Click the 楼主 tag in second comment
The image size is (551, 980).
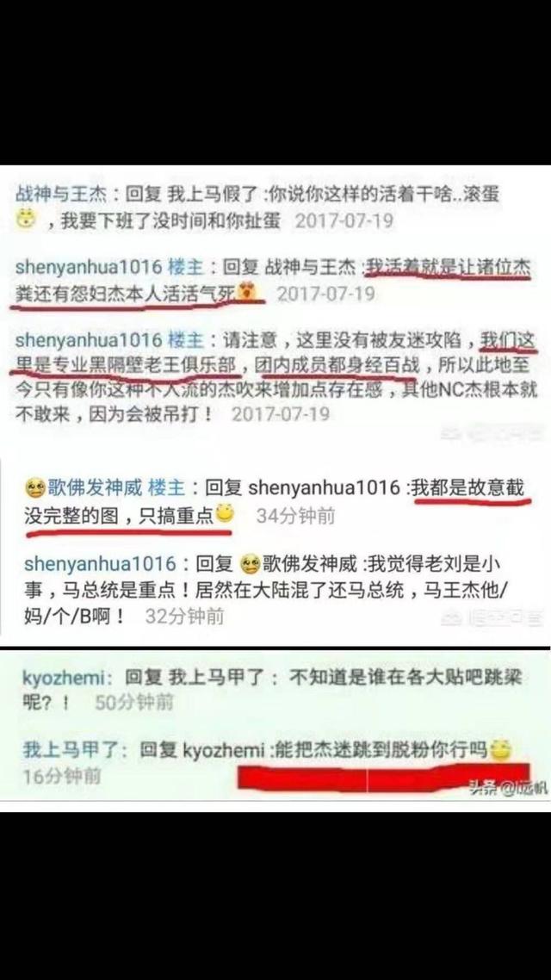click(186, 268)
